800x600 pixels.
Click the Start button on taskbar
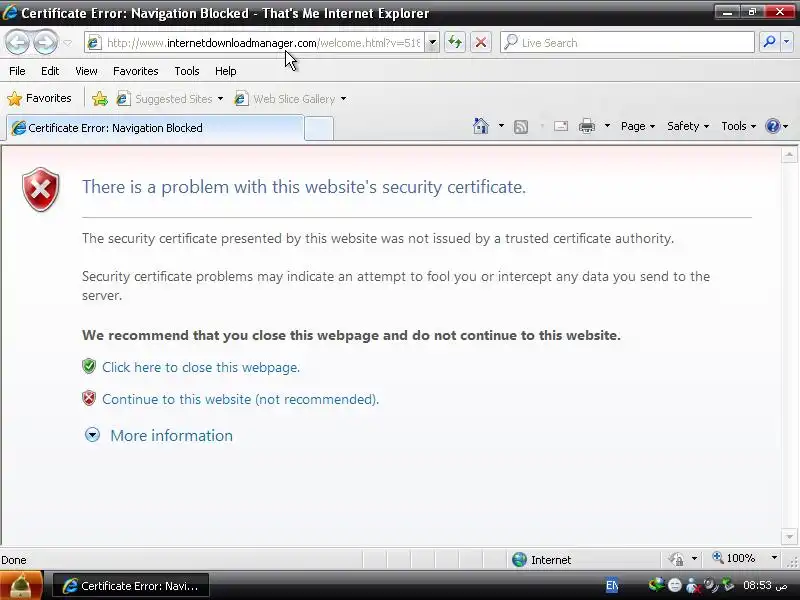click(21, 586)
